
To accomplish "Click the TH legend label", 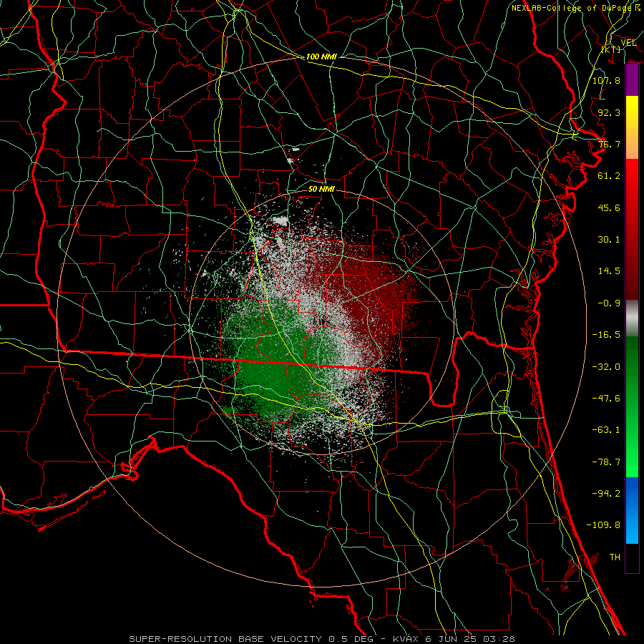I will (615, 557).
